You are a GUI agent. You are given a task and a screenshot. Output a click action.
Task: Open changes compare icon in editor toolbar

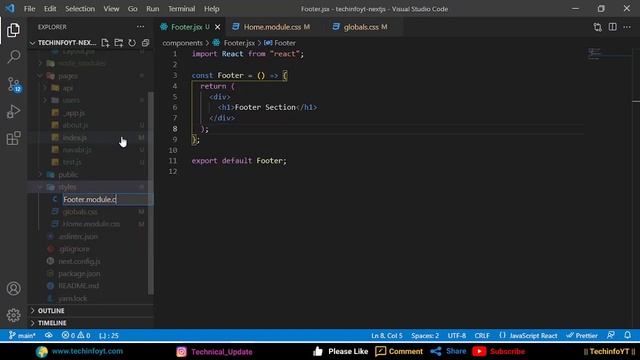(x=598, y=27)
